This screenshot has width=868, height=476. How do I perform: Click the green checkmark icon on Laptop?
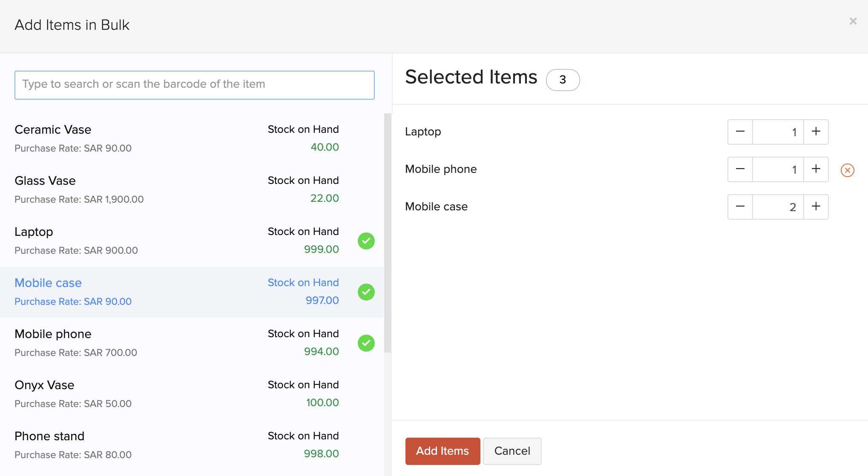coord(367,241)
